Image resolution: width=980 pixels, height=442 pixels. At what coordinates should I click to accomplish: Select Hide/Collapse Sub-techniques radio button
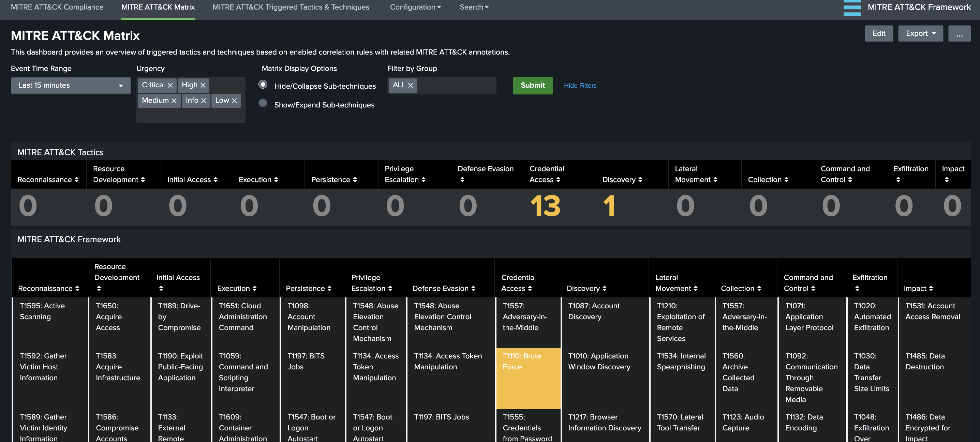[x=263, y=85]
